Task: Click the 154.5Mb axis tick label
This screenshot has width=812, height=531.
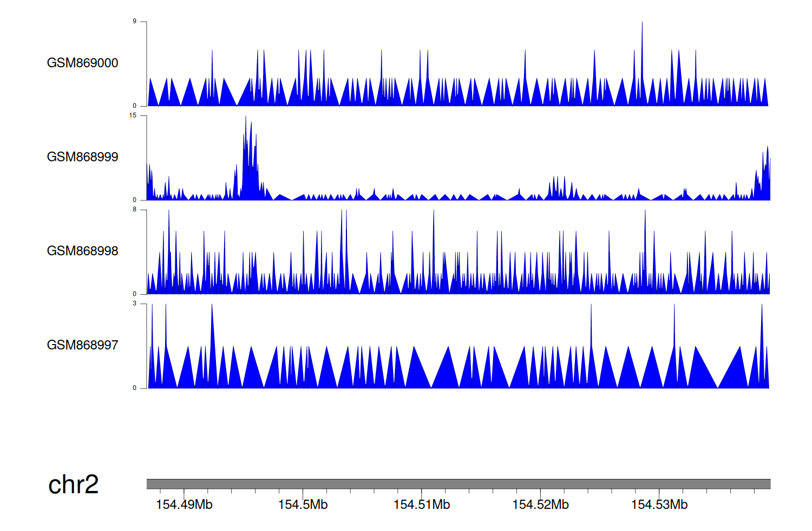Action: point(303,505)
